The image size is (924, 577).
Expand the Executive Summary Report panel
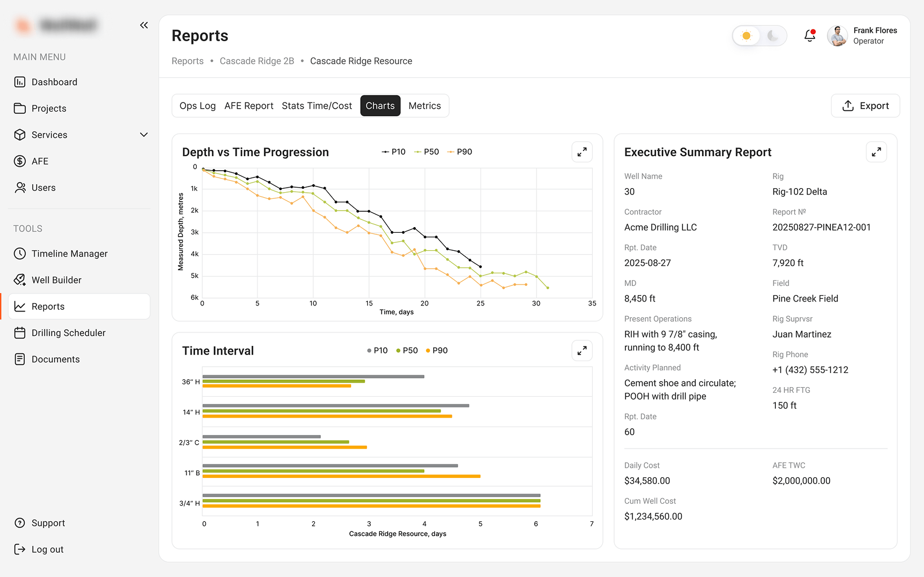pos(876,152)
